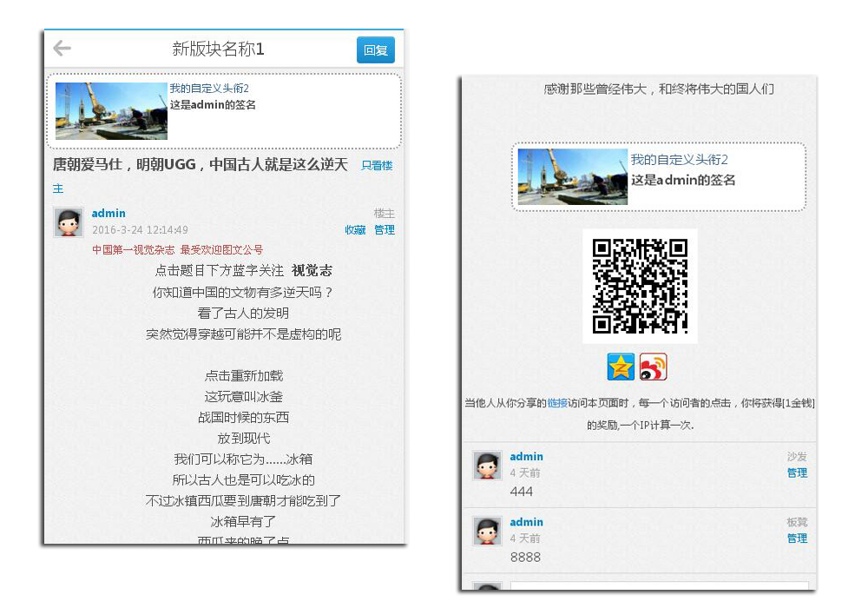Open avatar of the 8888 comment
The height and width of the screenshot is (608, 868).
487,531
